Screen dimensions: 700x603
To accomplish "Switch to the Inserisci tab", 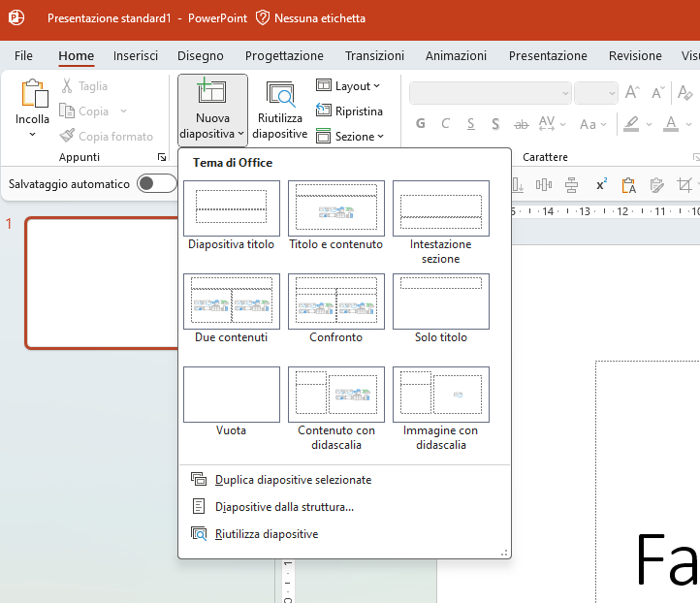I will 136,55.
